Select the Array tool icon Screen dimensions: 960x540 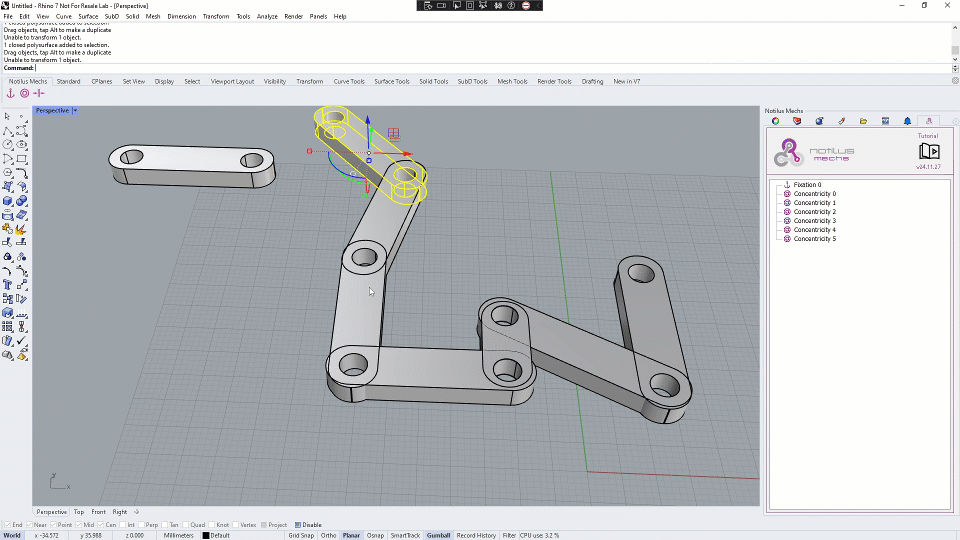tap(7, 327)
